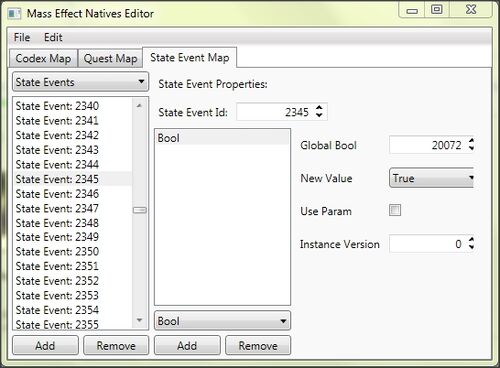This screenshot has height=368, width=500.
Task: Minimize the Natives Editor window
Action: pos(412,10)
